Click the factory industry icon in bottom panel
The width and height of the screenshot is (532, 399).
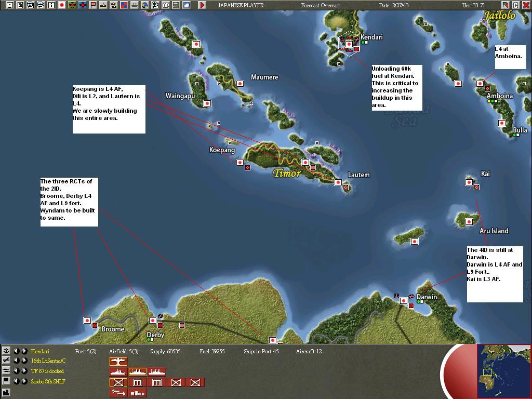click(6, 392)
